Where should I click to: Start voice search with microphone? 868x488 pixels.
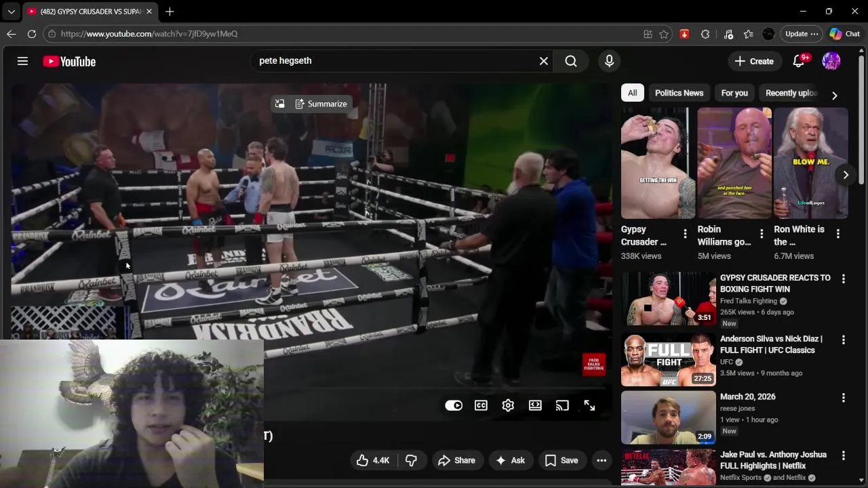coord(609,61)
